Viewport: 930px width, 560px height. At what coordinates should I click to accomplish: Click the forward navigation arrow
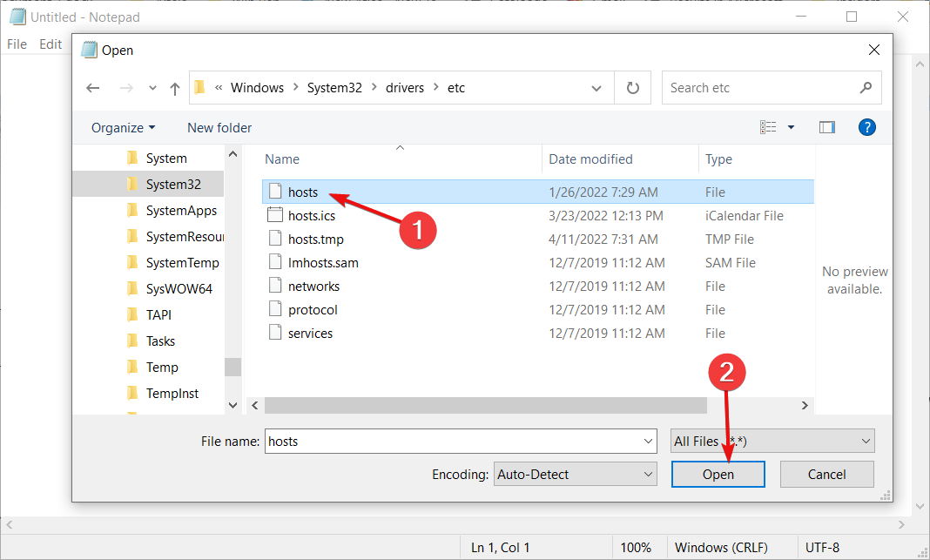tap(126, 88)
